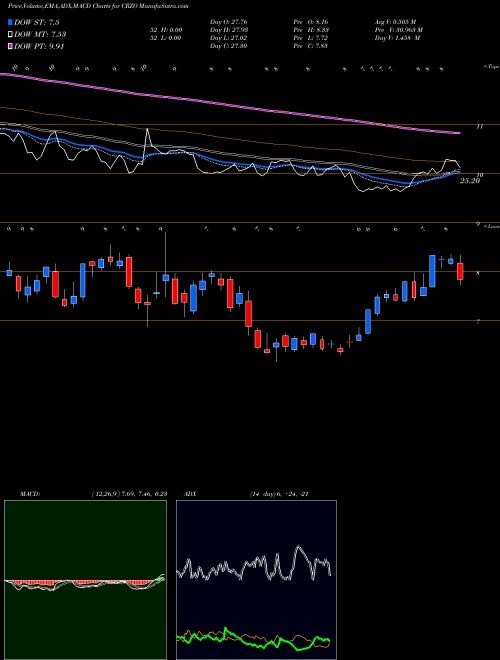Click the 'Pre L: 7.72' value
This screenshot has width=500, height=660.
pyautogui.click(x=311, y=38)
